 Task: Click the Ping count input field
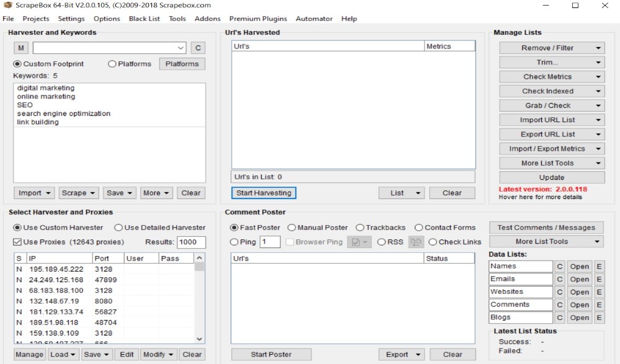point(270,242)
